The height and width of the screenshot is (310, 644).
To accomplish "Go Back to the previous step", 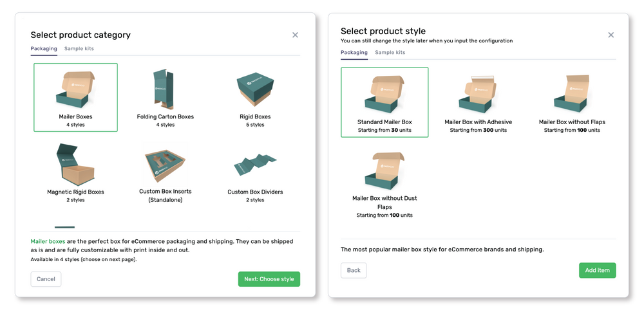I will pos(354,270).
